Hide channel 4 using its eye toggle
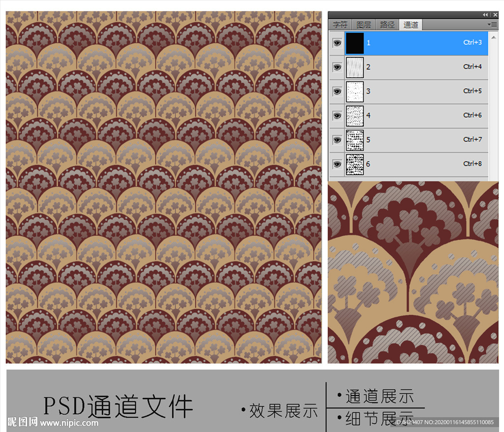 point(337,116)
